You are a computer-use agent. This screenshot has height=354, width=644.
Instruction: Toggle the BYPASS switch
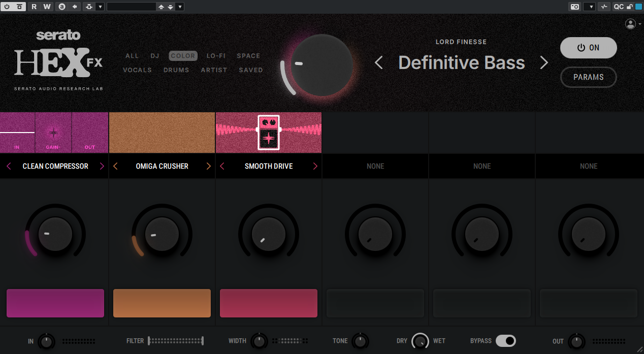505,341
